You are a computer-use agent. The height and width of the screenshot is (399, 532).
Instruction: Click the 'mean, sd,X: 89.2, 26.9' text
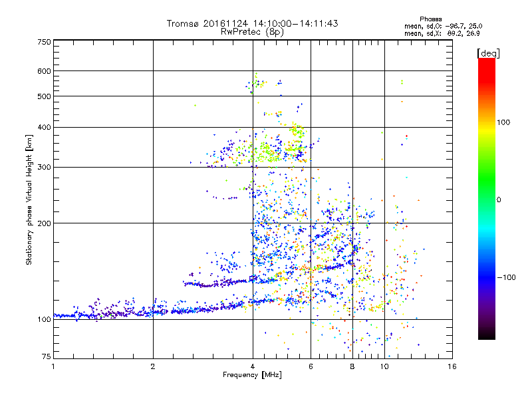pyautogui.click(x=442, y=33)
